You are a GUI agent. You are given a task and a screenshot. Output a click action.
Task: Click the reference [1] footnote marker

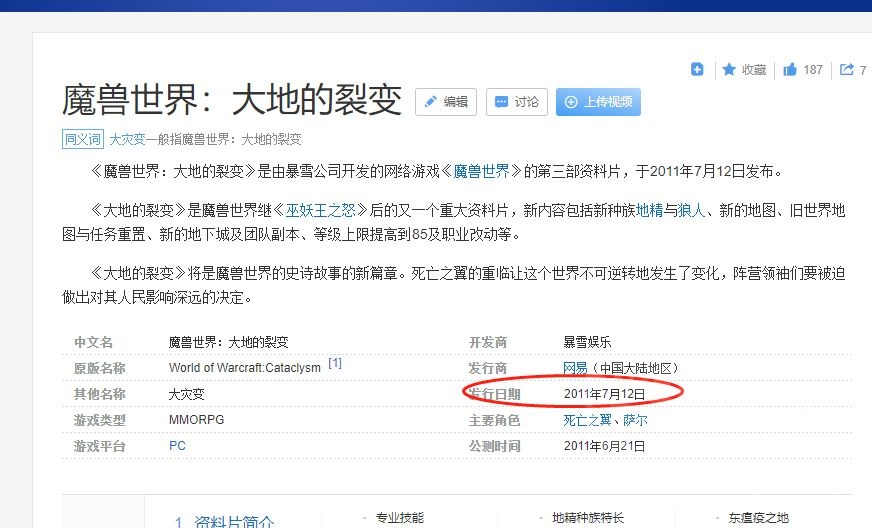[335, 363]
